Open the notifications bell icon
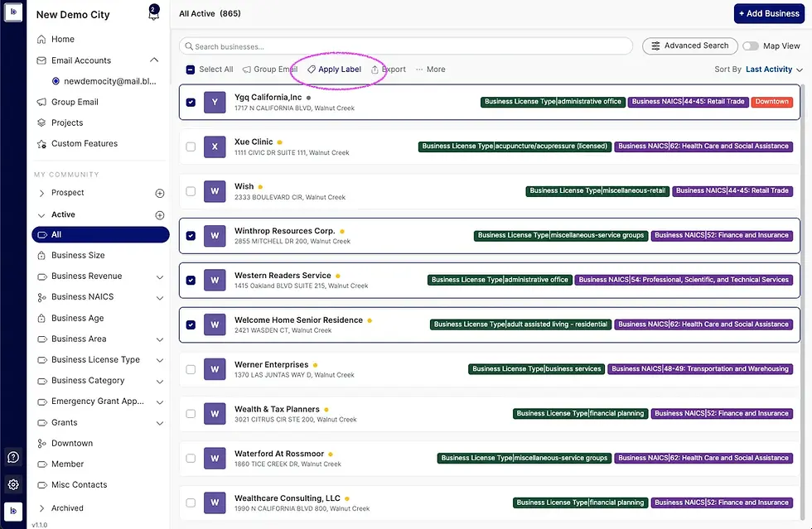The width and height of the screenshot is (812, 529). tap(153, 12)
